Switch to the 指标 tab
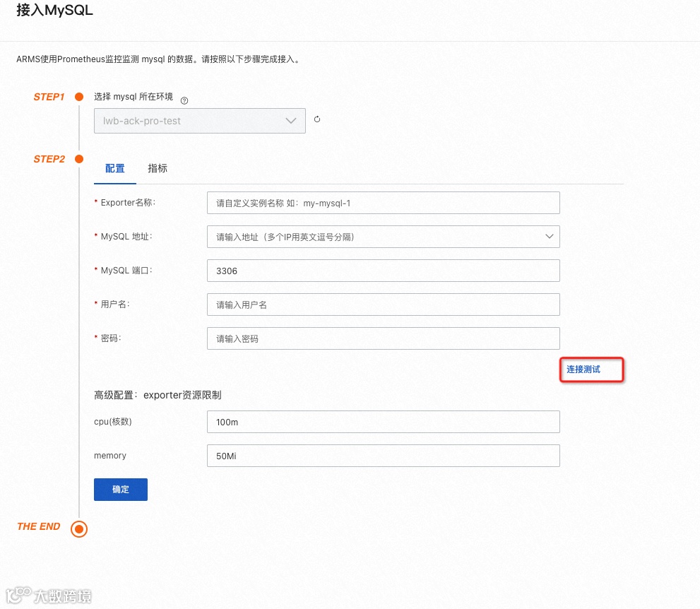The image size is (700, 609). (x=158, y=168)
